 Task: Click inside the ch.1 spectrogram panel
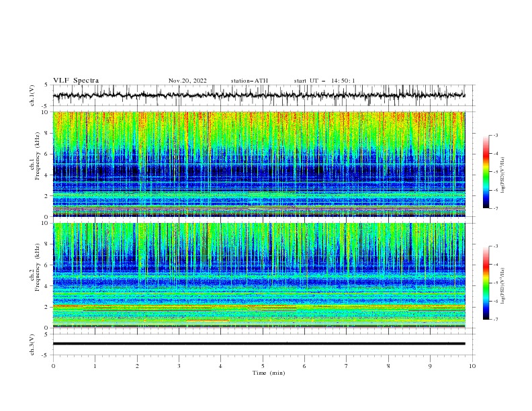(259, 164)
